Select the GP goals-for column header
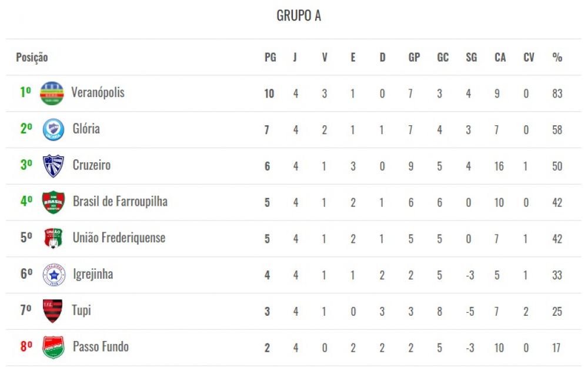The width and height of the screenshot is (588, 381). (x=414, y=58)
